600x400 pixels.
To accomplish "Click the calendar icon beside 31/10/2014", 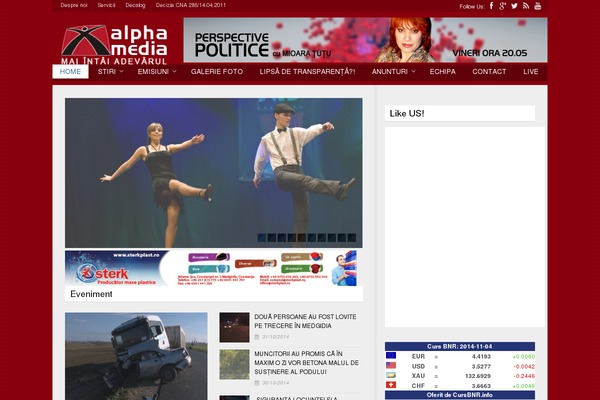I will pos(257,337).
